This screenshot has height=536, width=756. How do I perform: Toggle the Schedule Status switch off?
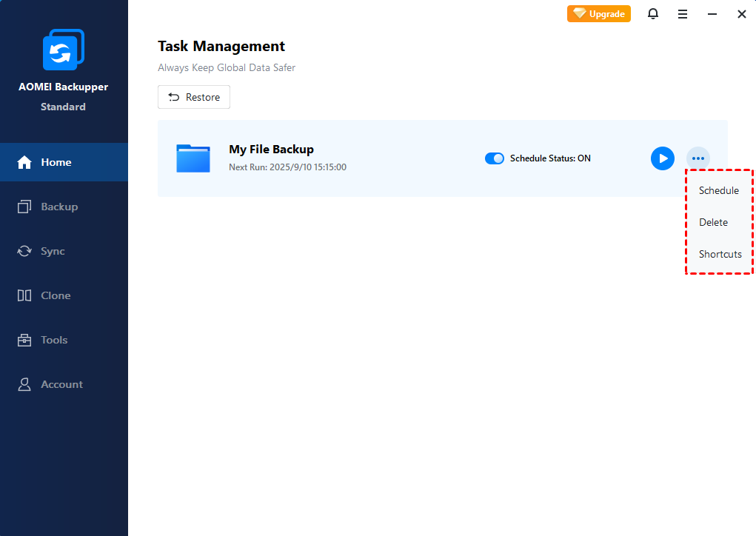(x=494, y=158)
